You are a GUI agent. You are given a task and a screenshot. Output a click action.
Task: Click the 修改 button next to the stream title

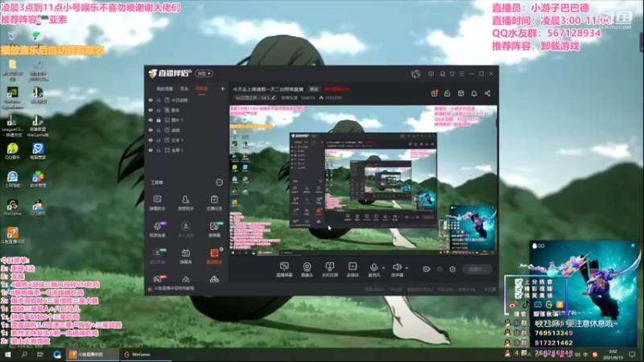click(x=314, y=89)
